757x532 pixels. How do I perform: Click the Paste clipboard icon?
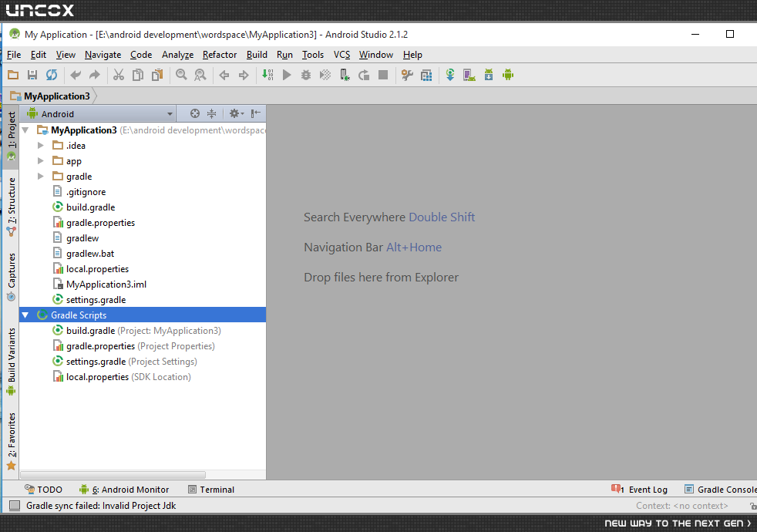[157, 75]
